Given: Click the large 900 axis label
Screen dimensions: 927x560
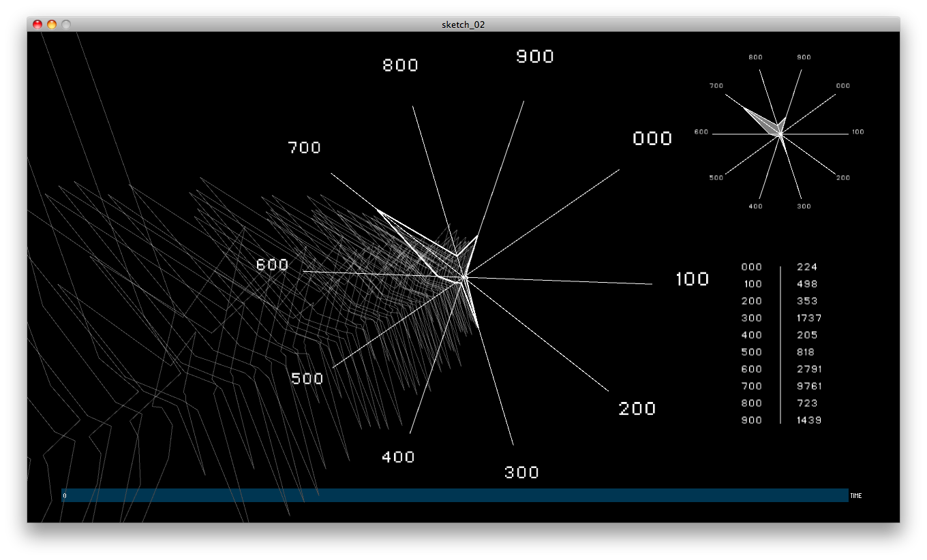Looking at the screenshot, I should (534, 57).
